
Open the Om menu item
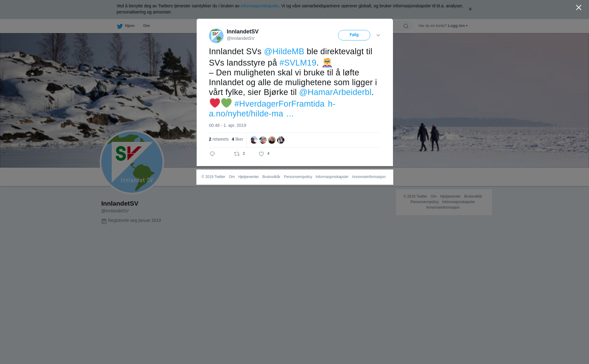[x=146, y=26]
